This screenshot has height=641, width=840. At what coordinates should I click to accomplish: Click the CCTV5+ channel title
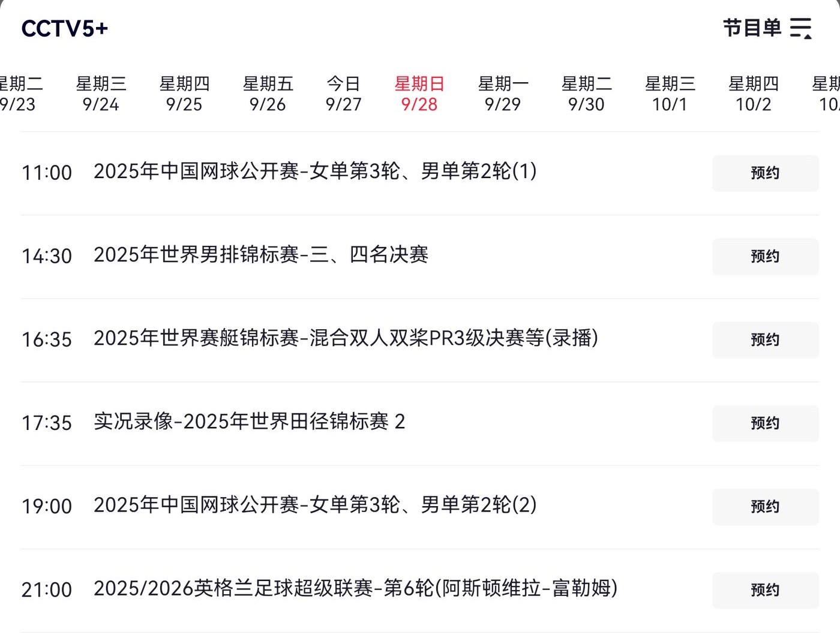pyautogui.click(x=64, y=29)
